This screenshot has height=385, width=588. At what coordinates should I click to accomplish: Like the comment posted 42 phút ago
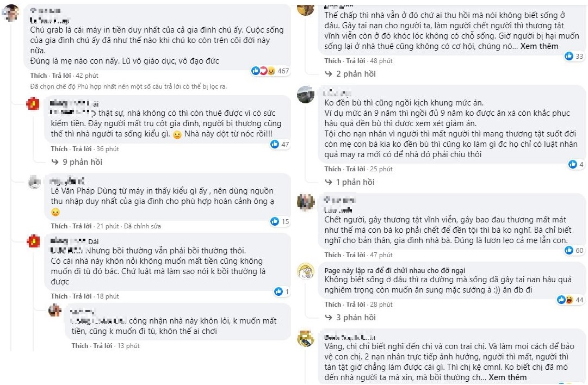pos(39,76)
